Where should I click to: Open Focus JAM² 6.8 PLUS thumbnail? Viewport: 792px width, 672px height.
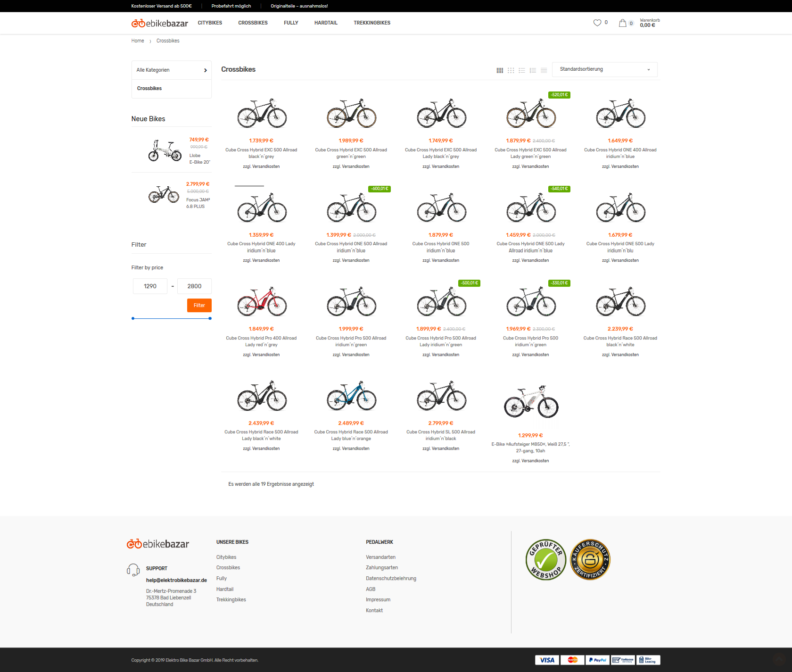164,194
